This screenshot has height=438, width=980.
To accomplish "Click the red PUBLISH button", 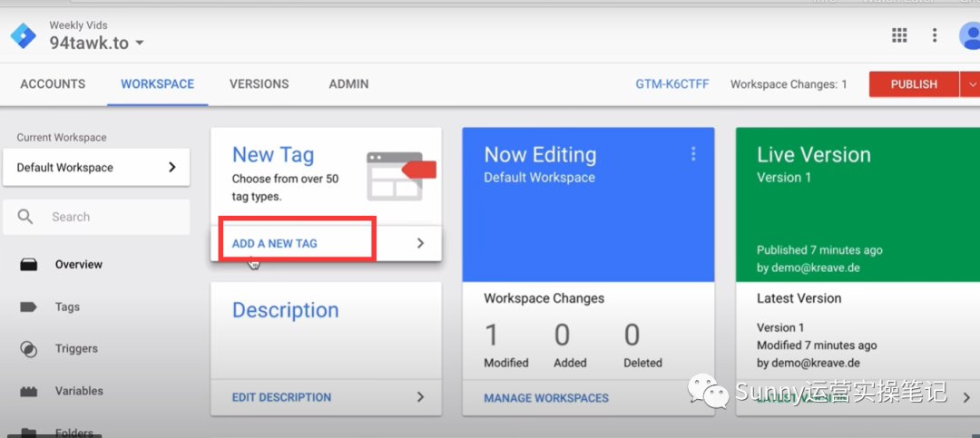I will [914, 84].
